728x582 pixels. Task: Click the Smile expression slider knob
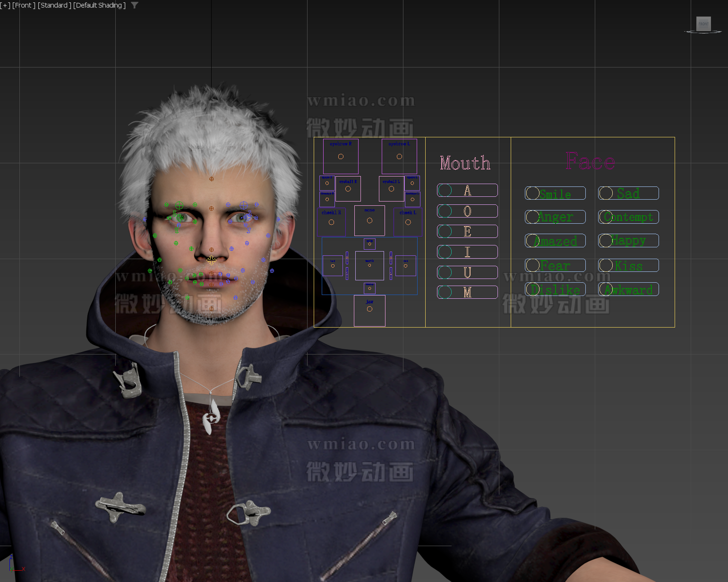[x=532, y=193]
